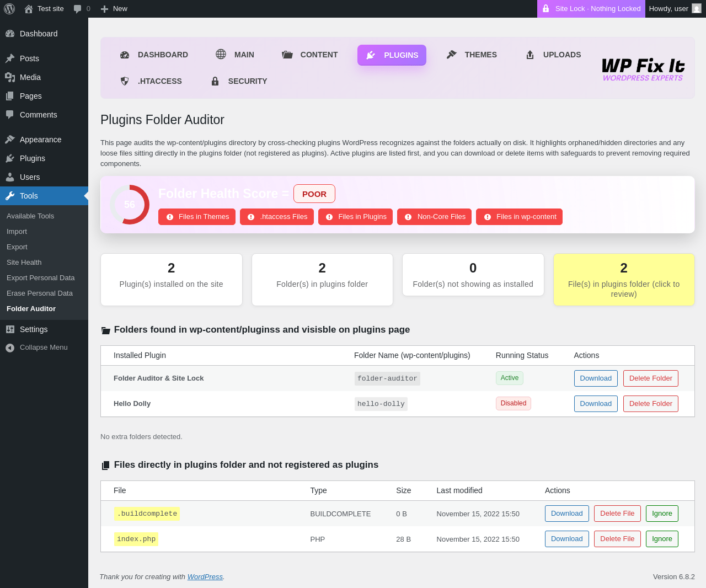706x588 pixels.
Task: Open the Howdy, user account menu
Action: coord(675,9)
